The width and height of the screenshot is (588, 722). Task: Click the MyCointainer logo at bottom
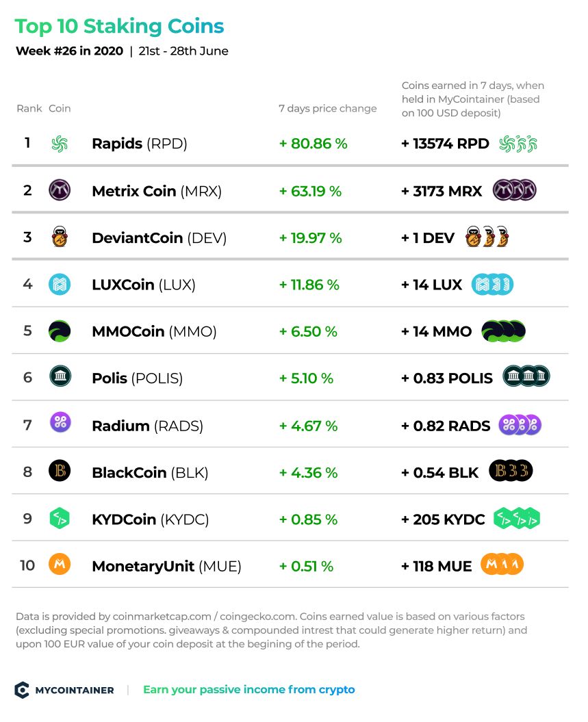(x=64, y=690)
